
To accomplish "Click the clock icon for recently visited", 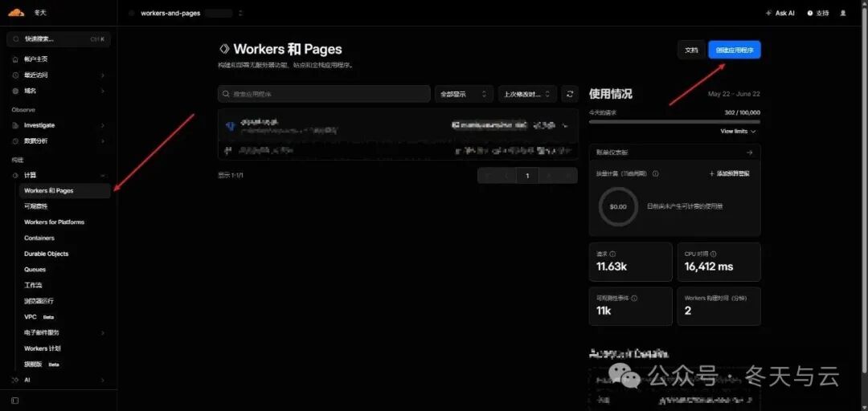I will click(x=15, y=75).
